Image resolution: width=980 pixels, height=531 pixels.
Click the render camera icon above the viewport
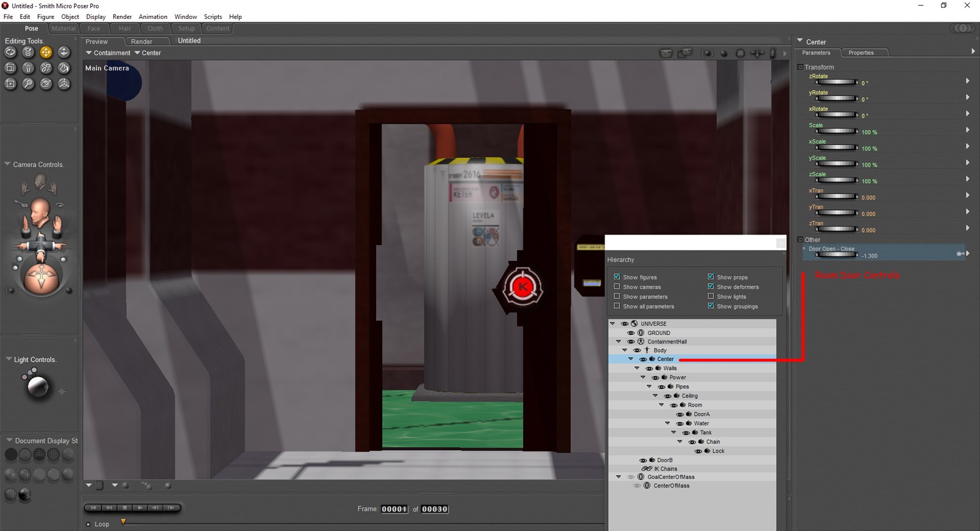pyautogui.click(x=666, y=53)
